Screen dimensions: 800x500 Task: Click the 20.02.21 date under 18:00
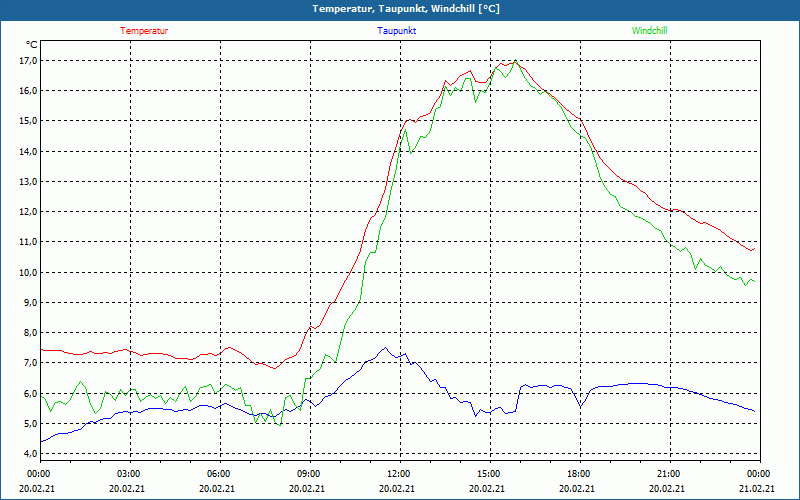[577, 488]
